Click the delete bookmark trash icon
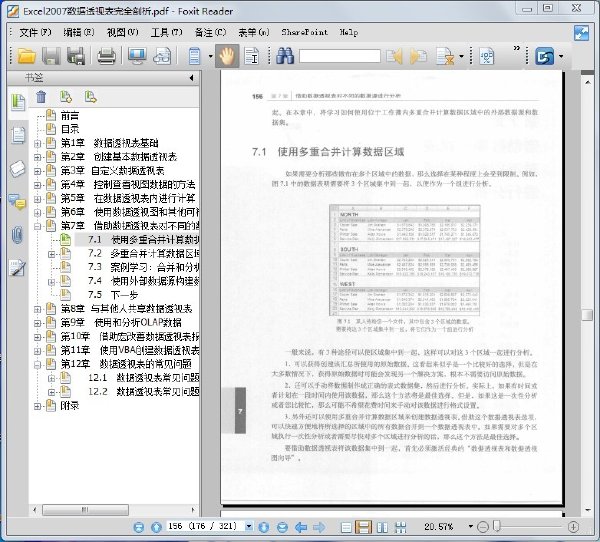Screen dimensions: 600x542 pyautogui.click(x=41, y=97)
